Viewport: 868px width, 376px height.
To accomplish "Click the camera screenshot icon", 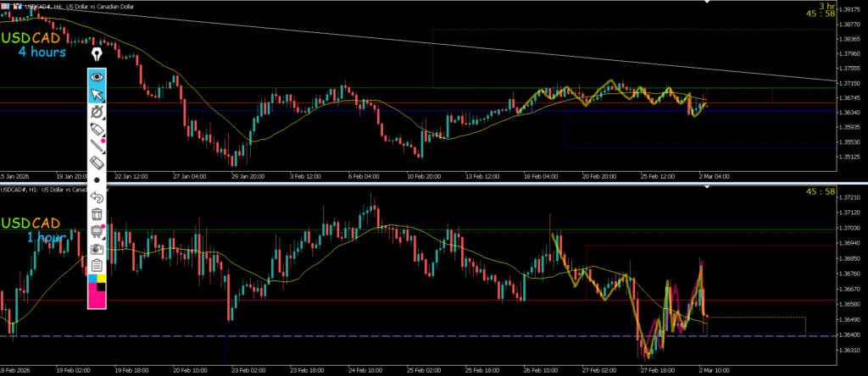I will click(x=97, y=249).
